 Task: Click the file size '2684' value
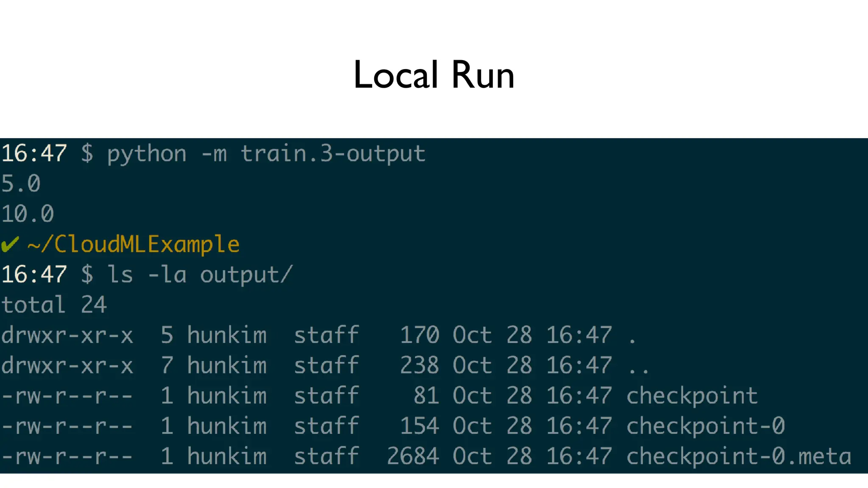(413, 456)
